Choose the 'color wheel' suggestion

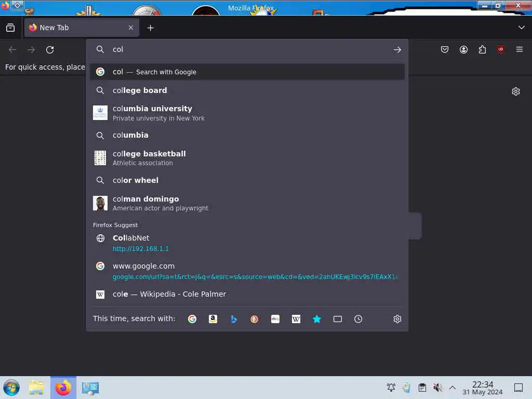pos(247,180)
